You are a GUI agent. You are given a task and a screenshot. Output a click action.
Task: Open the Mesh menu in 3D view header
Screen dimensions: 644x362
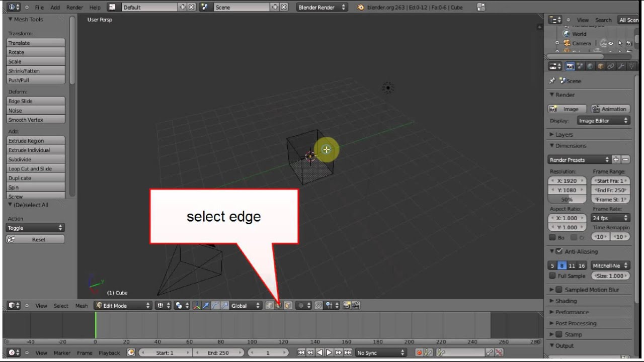pyautogui.click(x=82, y=305)
